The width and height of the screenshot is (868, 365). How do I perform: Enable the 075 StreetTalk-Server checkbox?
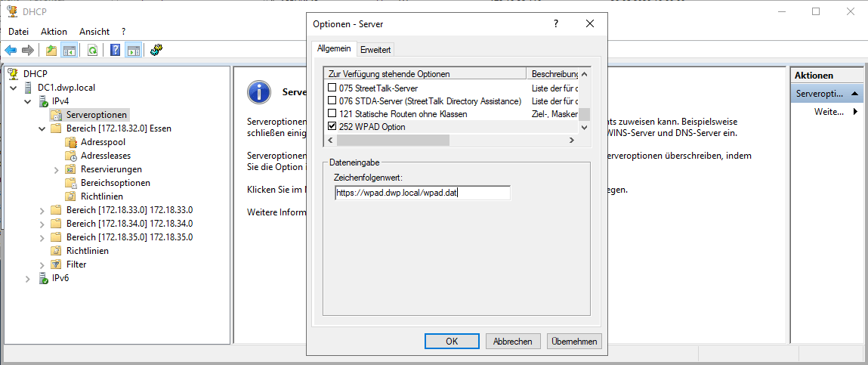coord(332,88)
